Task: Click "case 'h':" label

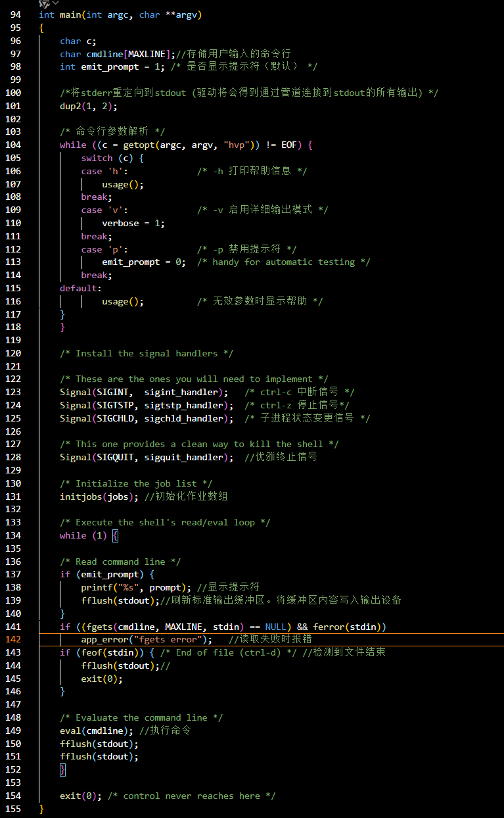Action: point(104,171)
